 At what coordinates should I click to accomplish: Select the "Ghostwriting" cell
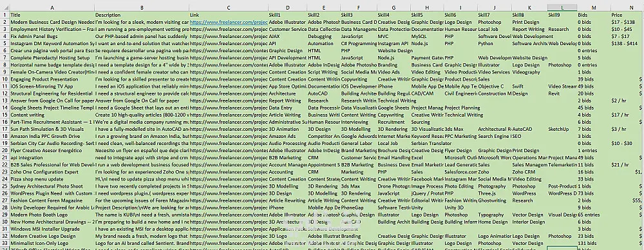495,200
